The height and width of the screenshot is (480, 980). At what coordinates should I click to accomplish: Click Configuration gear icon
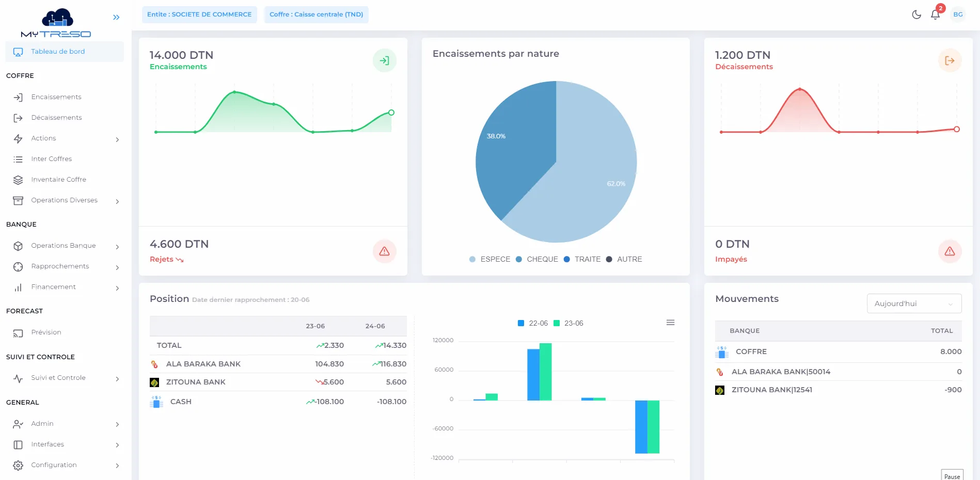click(x=18, y=466)
